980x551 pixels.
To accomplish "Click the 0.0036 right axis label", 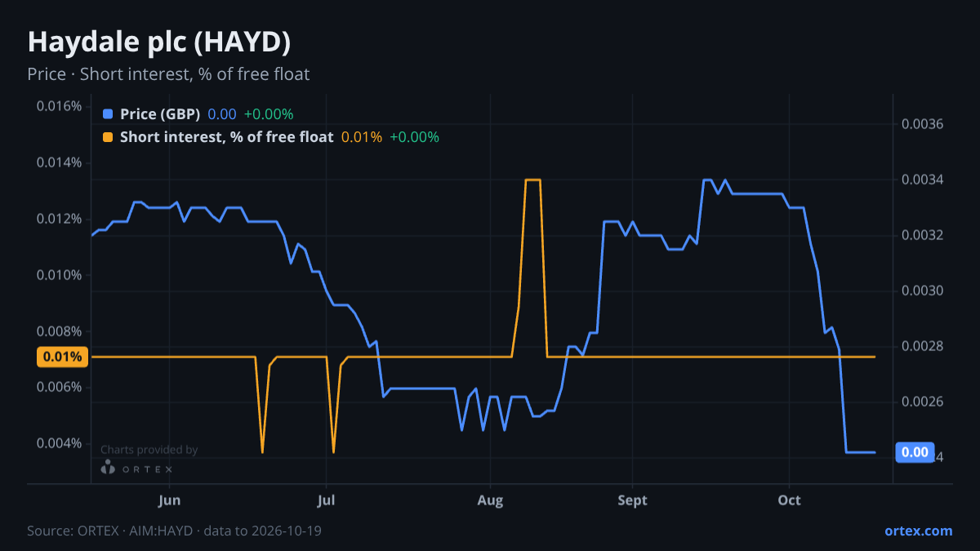I will [x=922, y=124].
